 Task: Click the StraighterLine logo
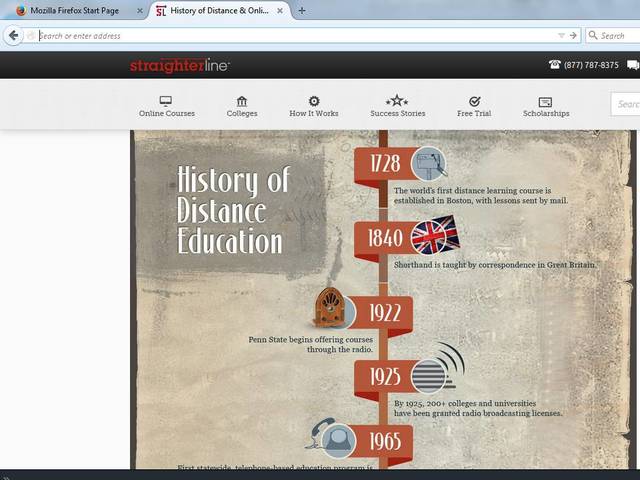pyautogui.click(x=180, y=65)
